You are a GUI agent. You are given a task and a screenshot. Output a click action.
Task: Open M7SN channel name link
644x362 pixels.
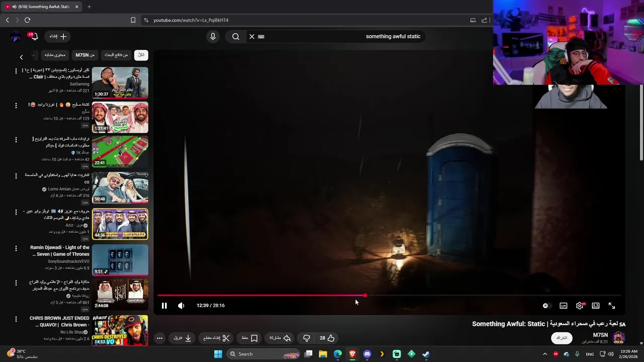(x=600, y=335)
